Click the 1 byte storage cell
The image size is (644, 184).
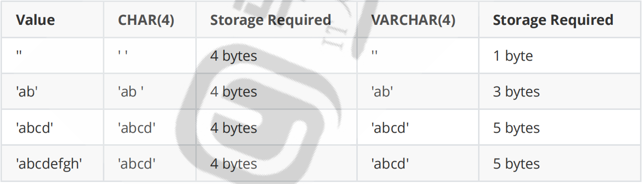click(513, 56)
